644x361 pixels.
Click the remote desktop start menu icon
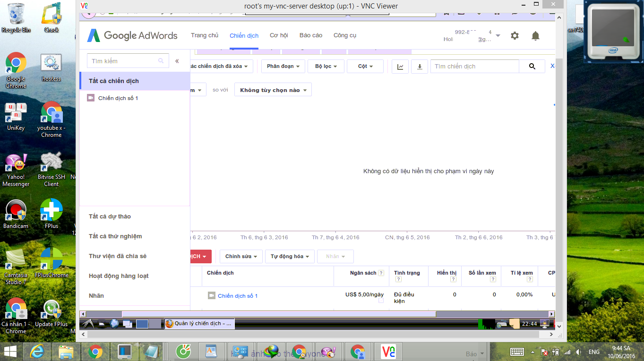[88, 324]
